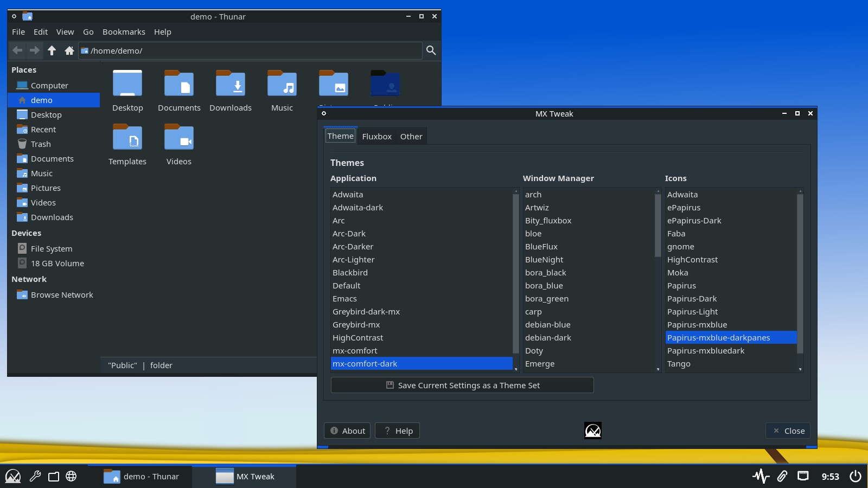Open the file manager launcher in taskbar

click(x=54, y=476)
